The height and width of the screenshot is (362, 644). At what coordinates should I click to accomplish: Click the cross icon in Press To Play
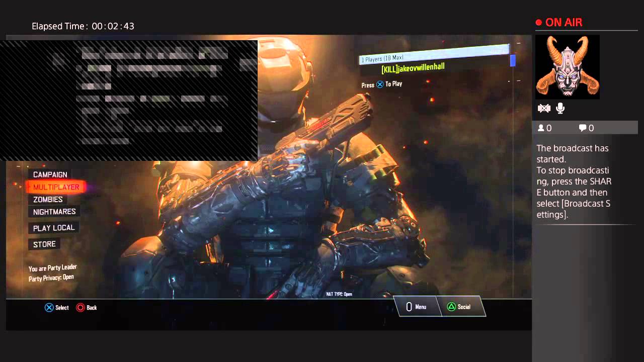point(380,84)
